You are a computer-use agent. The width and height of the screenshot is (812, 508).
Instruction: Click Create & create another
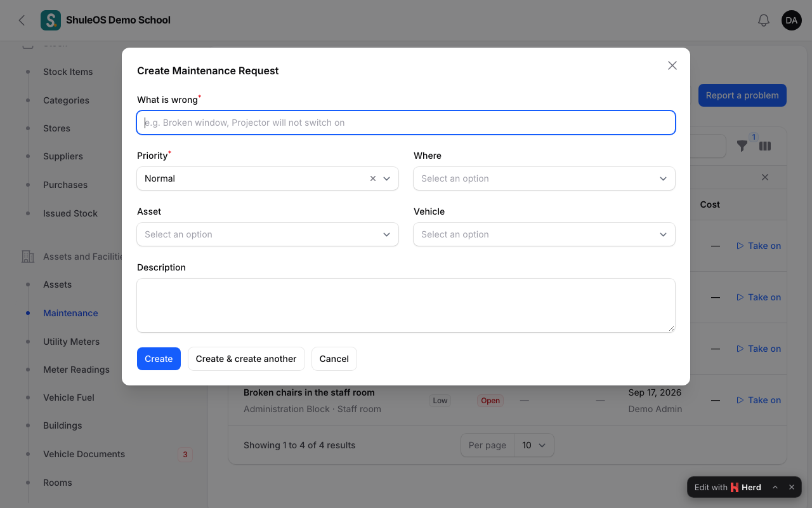(246, 359)
